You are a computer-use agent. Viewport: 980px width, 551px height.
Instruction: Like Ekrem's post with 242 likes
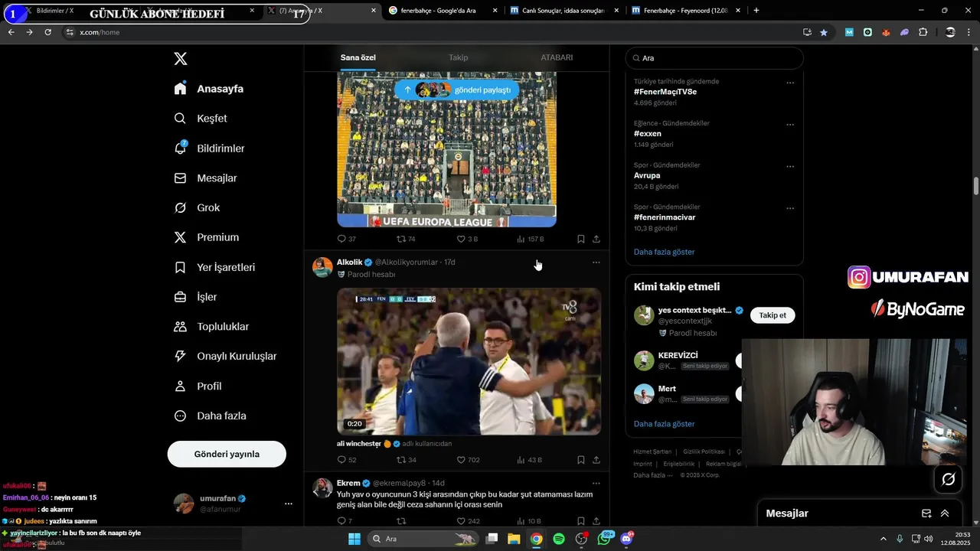pyautogui.click(x=468, y=521)
